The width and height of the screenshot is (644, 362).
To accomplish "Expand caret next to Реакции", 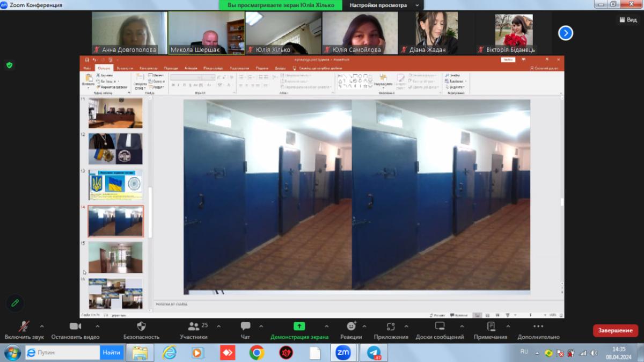I will tap(365, 326).
